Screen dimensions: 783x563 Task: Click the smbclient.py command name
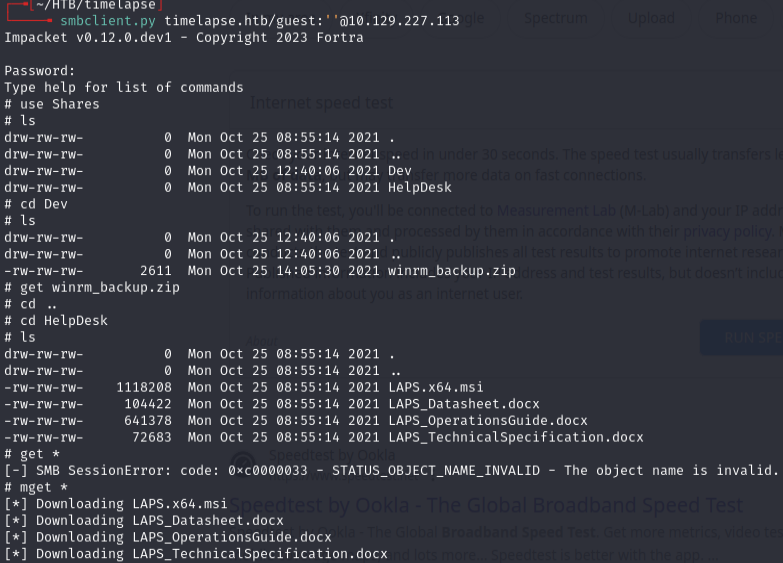point(107,20)
